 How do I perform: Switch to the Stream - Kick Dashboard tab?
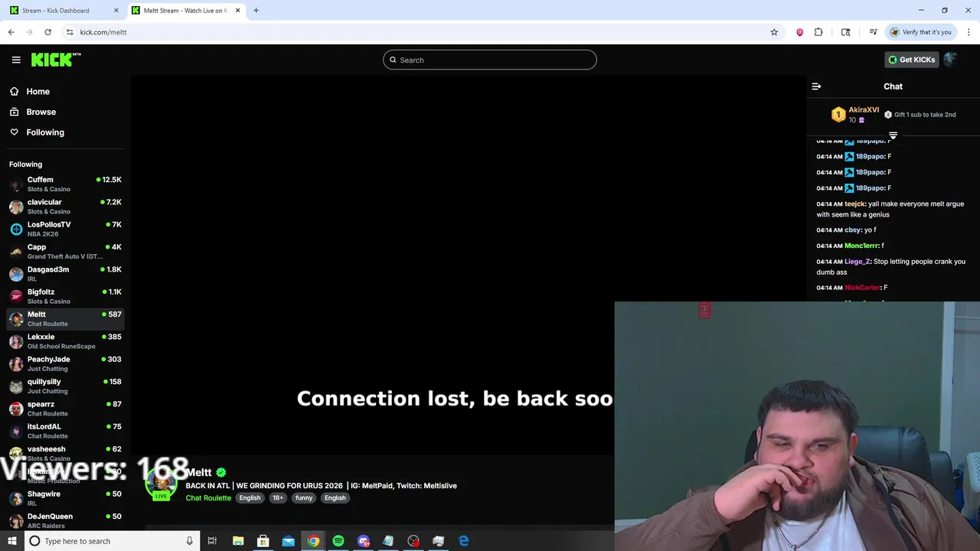click(64, 11)
